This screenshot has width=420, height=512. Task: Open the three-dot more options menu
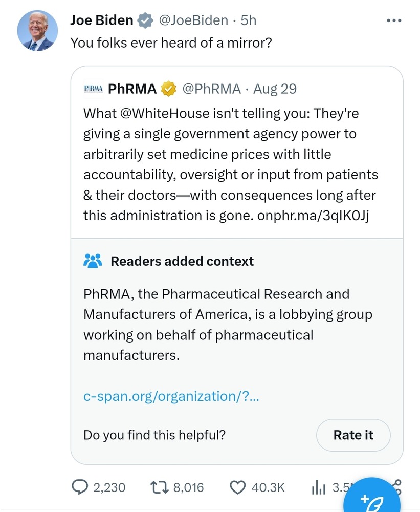394,20
